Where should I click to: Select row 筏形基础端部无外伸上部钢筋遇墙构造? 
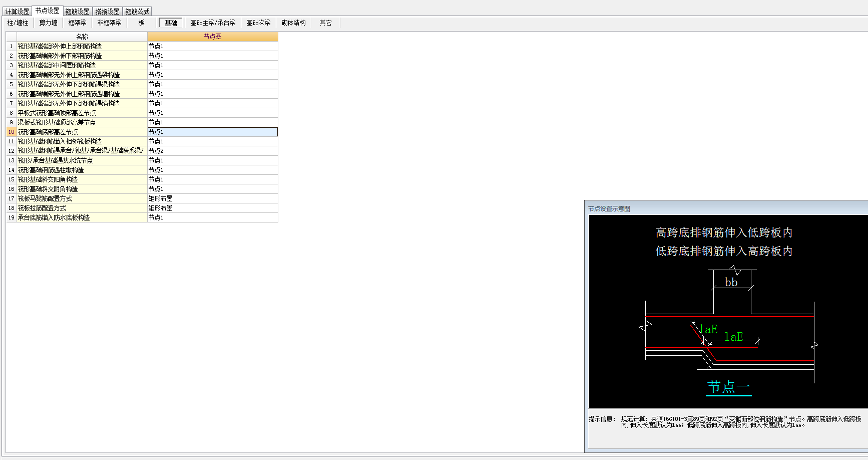pyautogui.click(x=82, y=94)
